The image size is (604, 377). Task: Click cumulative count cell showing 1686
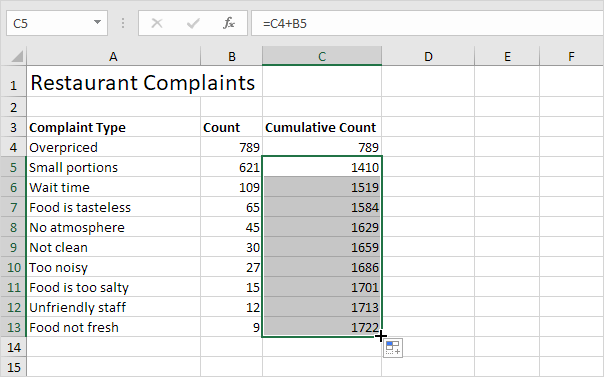coord(322,267)
